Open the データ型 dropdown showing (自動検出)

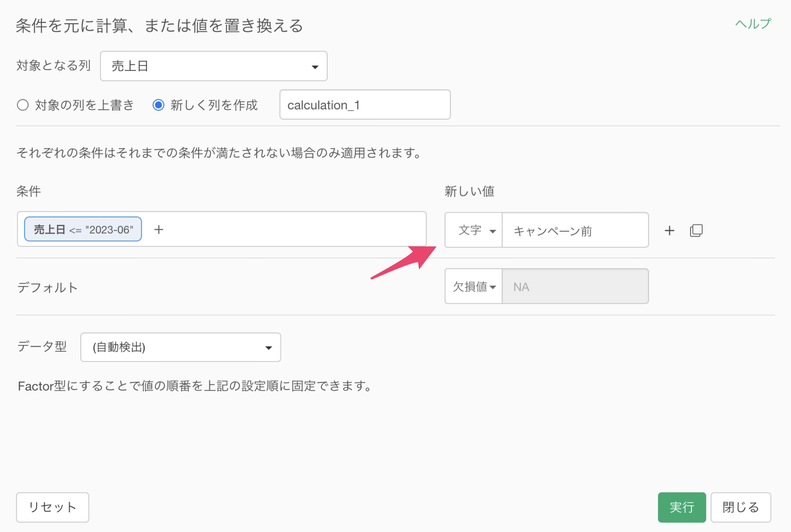tap(181, 347)
